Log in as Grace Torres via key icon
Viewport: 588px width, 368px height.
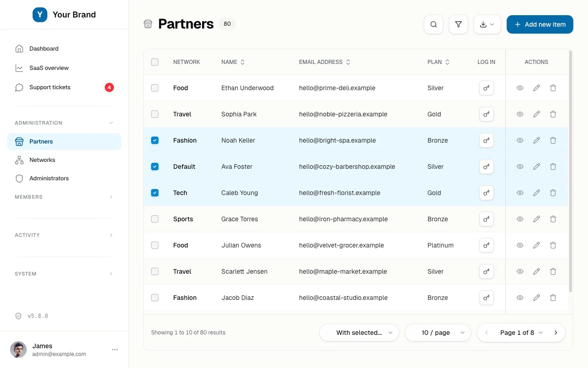click(x=486, y=219)
